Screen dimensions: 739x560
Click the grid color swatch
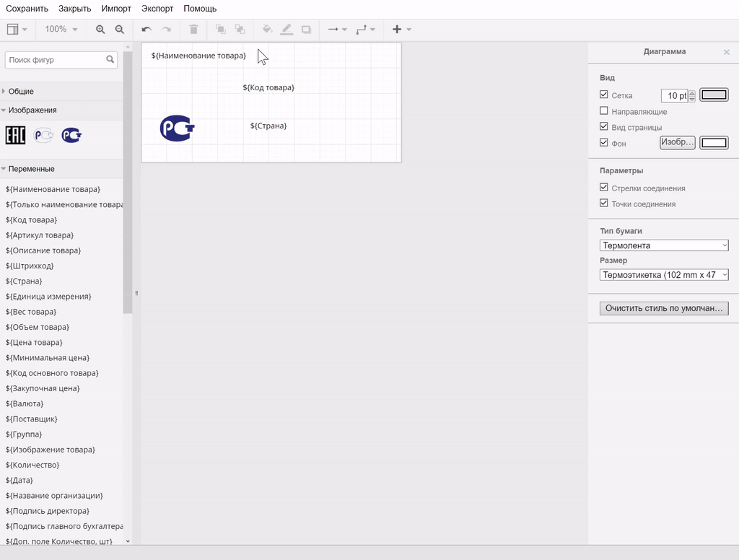click(714, 95)
